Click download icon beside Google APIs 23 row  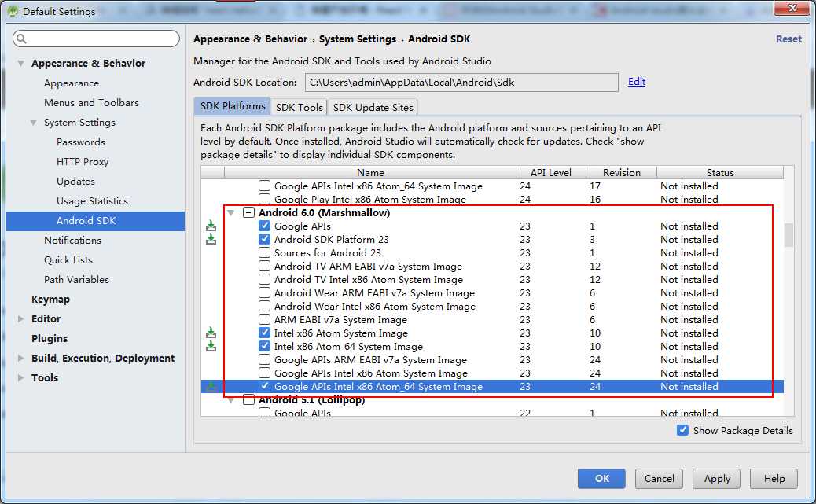click(x=211, y=226)
